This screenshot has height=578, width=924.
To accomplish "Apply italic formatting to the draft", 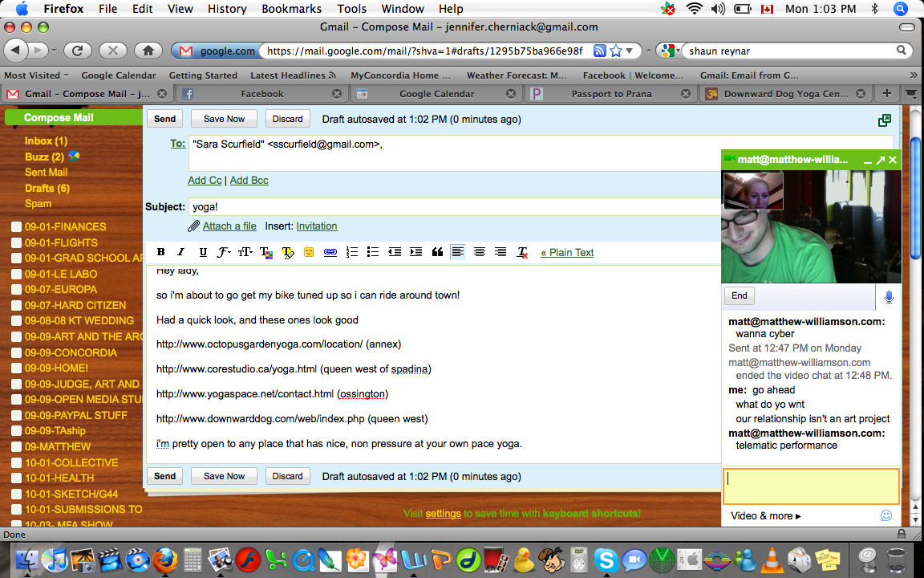I will [181, 252].
